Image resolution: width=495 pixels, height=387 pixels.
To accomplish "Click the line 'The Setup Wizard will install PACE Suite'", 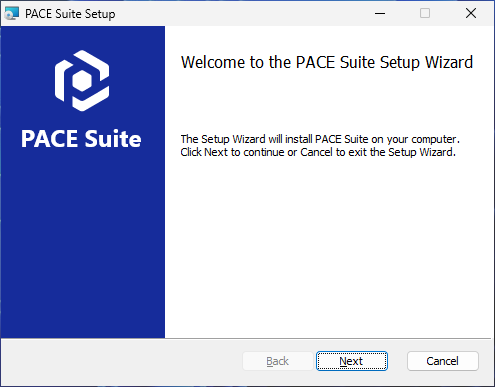I will pyautogui.click(x=320, y=139).
